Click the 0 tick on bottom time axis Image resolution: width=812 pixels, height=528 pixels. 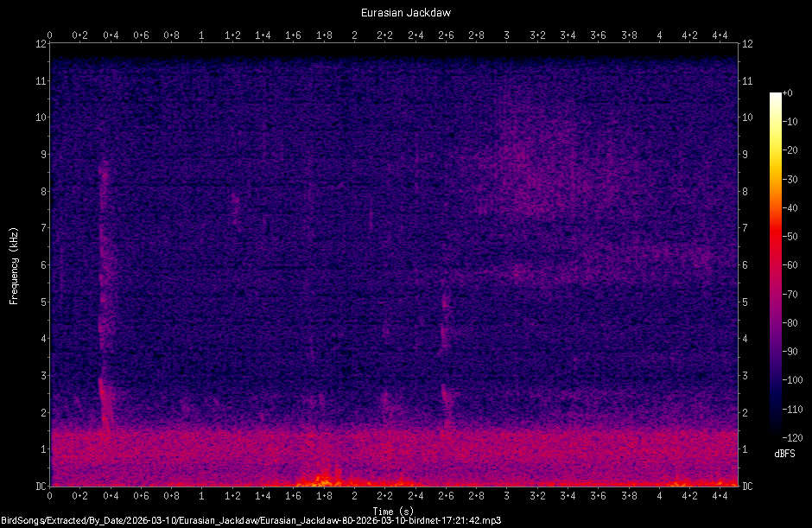click(51, 496)
